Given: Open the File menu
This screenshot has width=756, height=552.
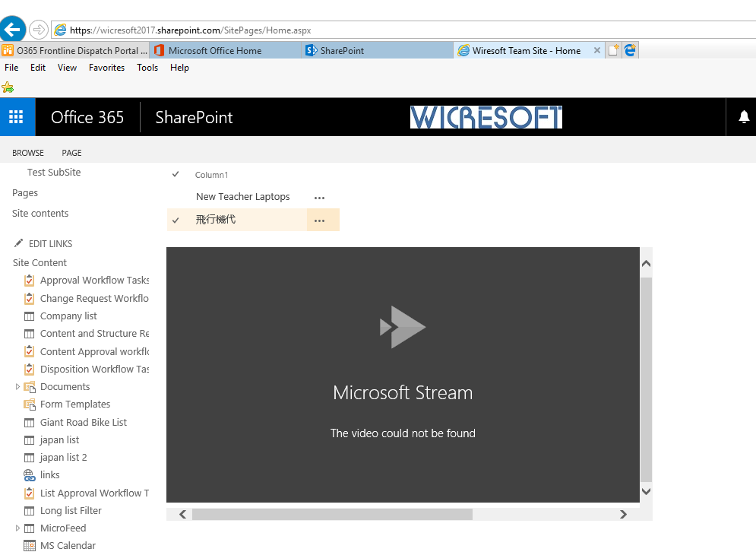Looking at the screenshot, I should [11, 68].
